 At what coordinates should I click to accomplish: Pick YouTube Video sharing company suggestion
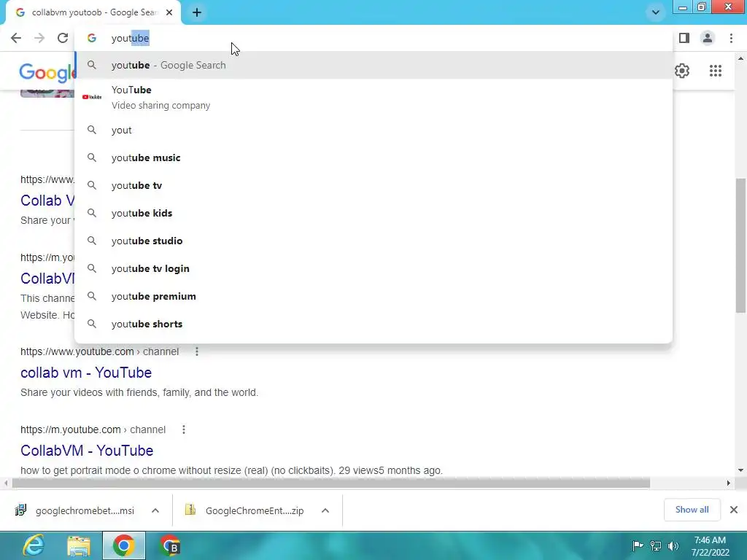click(374, 97)
